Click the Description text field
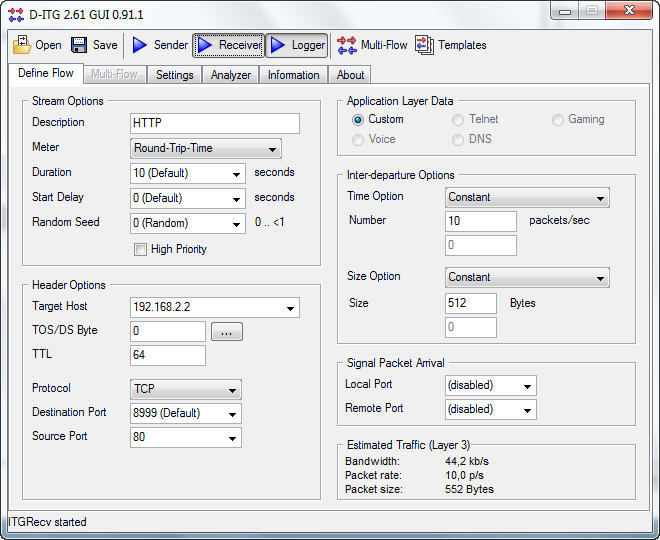The width and height of the screenshot is (660, 540). tap(215, 123)
